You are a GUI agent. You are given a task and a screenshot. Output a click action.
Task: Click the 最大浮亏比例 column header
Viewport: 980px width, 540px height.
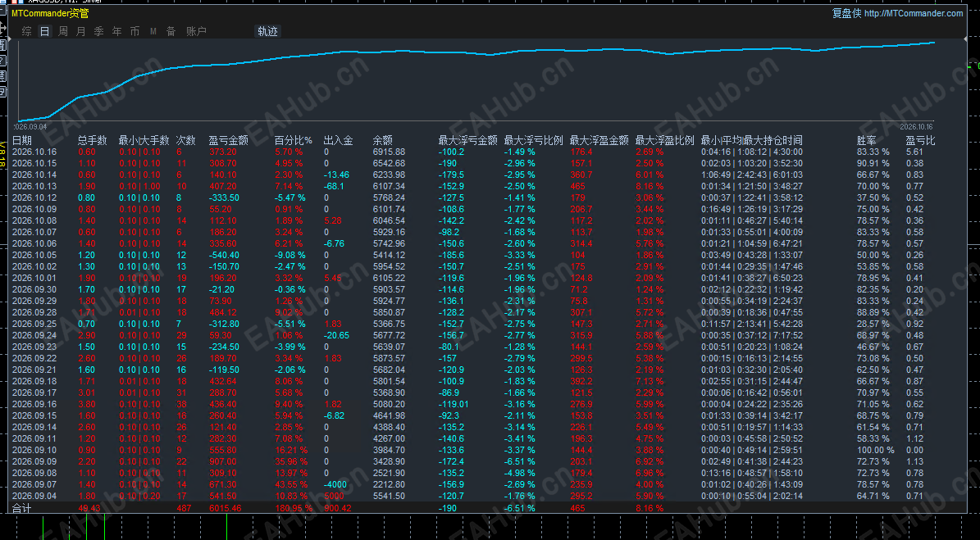pyautogui.click(x=534, y=140)
